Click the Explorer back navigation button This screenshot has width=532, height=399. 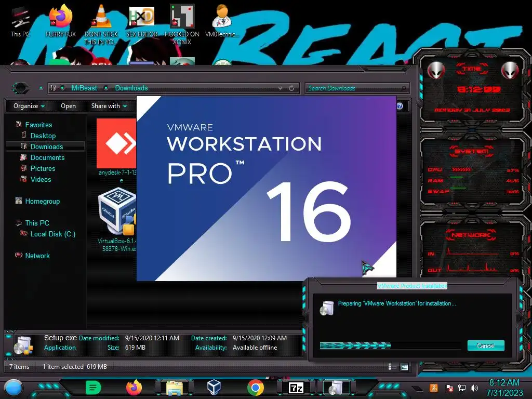(21, 88)
